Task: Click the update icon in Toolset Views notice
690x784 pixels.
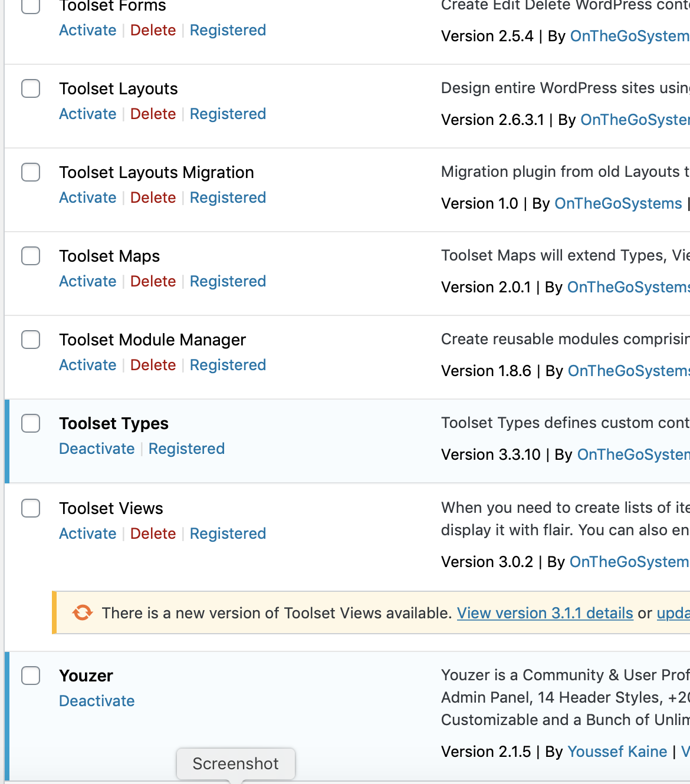Action: (x=83, y=613)
